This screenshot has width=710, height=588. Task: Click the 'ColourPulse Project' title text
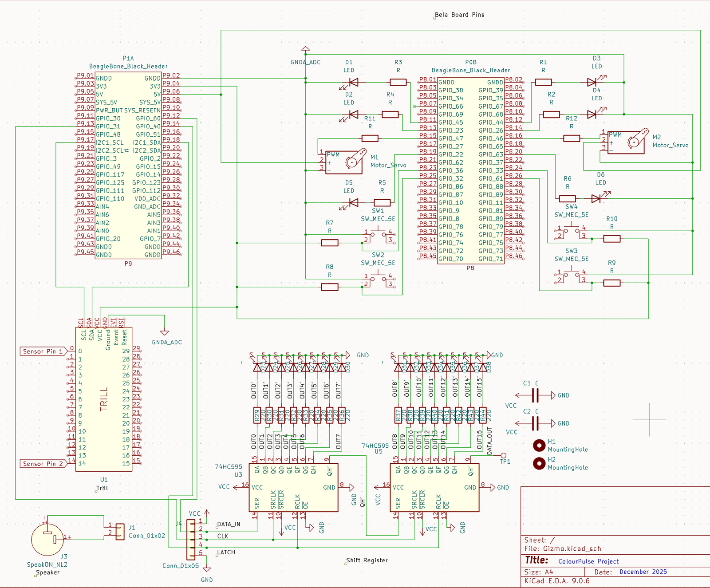pos(588,561)
